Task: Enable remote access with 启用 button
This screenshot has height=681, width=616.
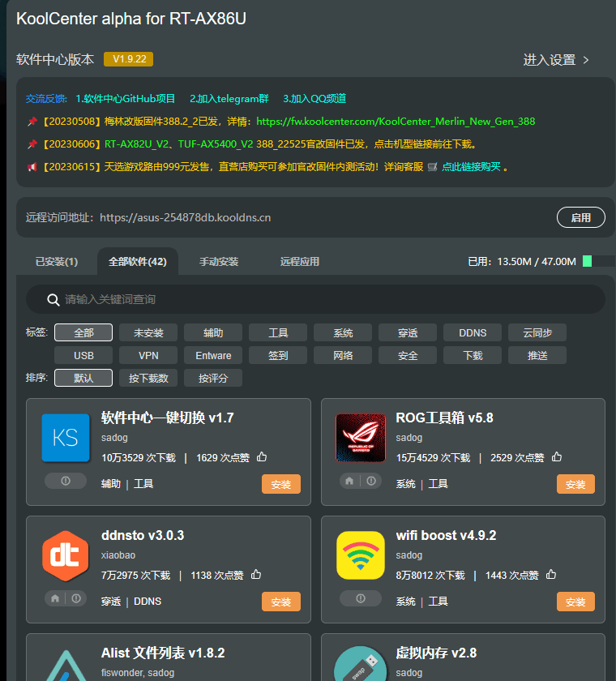Action: pos(581,217)
